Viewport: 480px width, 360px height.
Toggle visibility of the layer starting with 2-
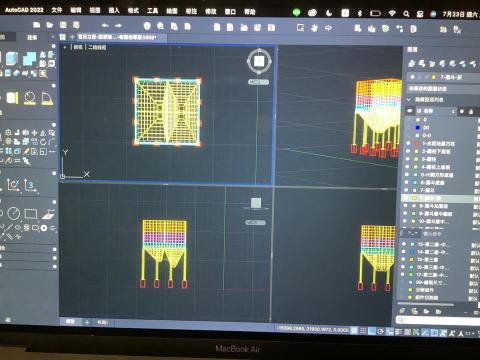pyautogui.click(x=408, y=151)
